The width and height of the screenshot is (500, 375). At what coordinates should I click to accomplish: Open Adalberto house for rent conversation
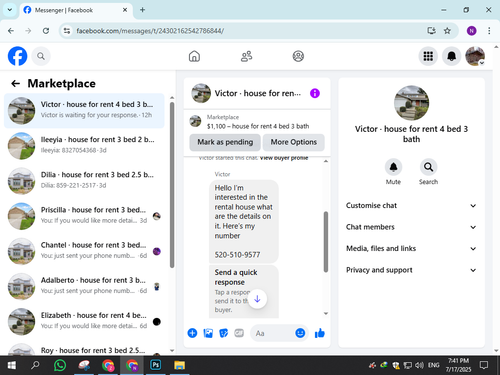pyautogui.click(x=84, y=286)
